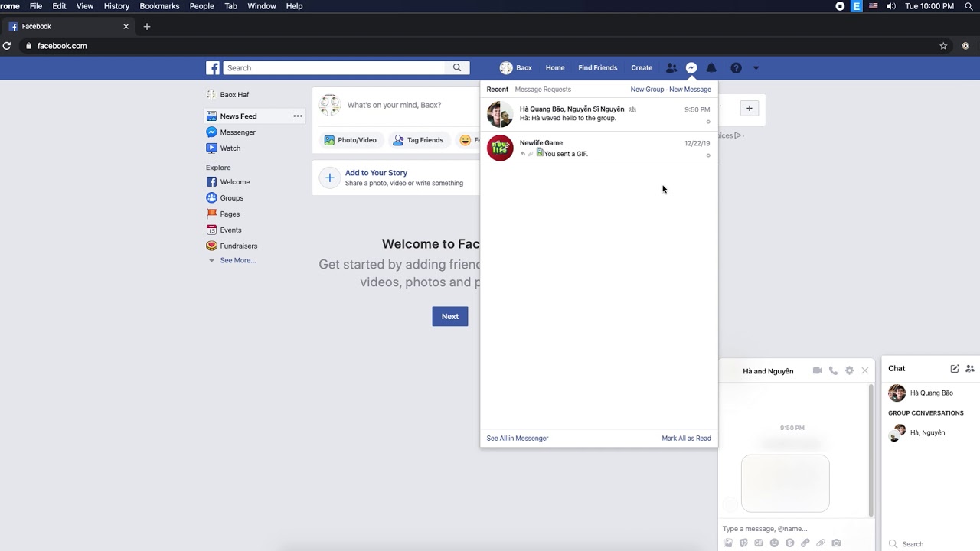Click the search magnifier button in the header

click(457, 68)
